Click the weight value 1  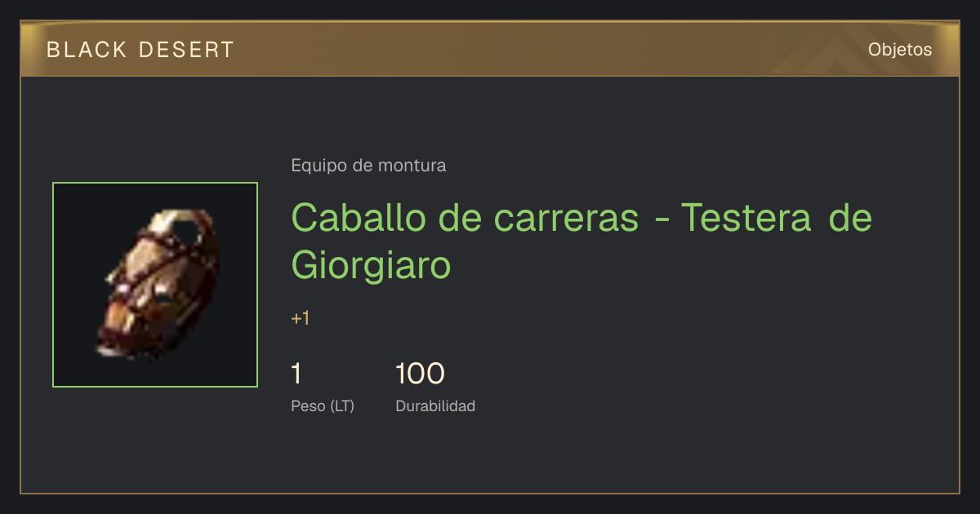point(296,374)
